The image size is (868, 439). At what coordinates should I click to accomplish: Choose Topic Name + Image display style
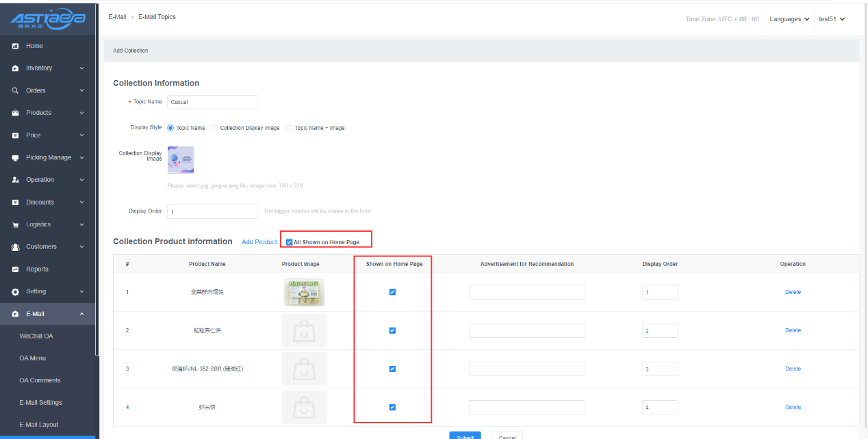click(x=289, y=128)
